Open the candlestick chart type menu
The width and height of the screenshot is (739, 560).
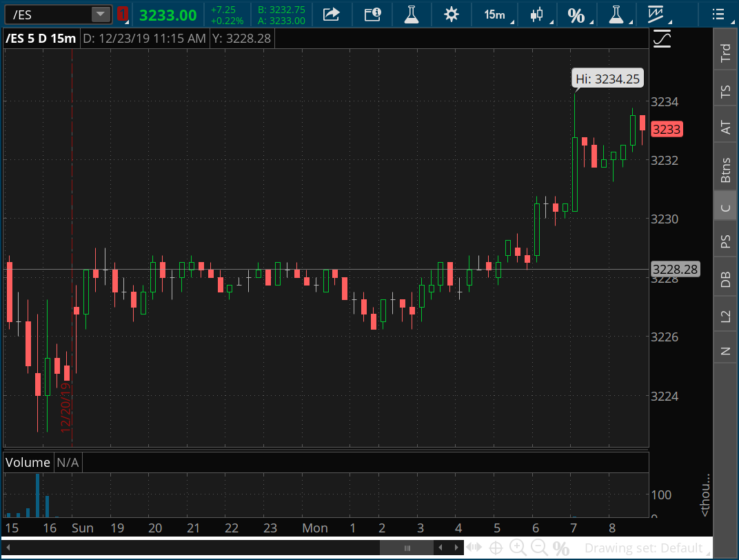point(538,14)
